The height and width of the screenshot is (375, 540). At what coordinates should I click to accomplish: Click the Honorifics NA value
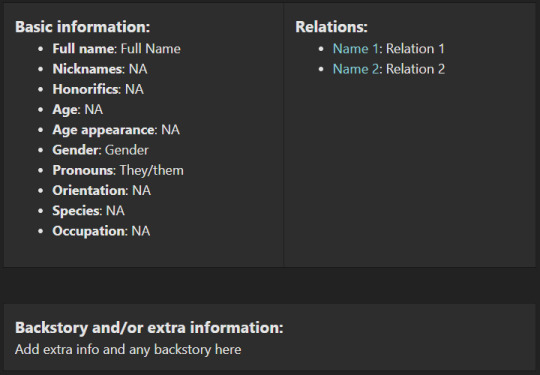(134, 89)
